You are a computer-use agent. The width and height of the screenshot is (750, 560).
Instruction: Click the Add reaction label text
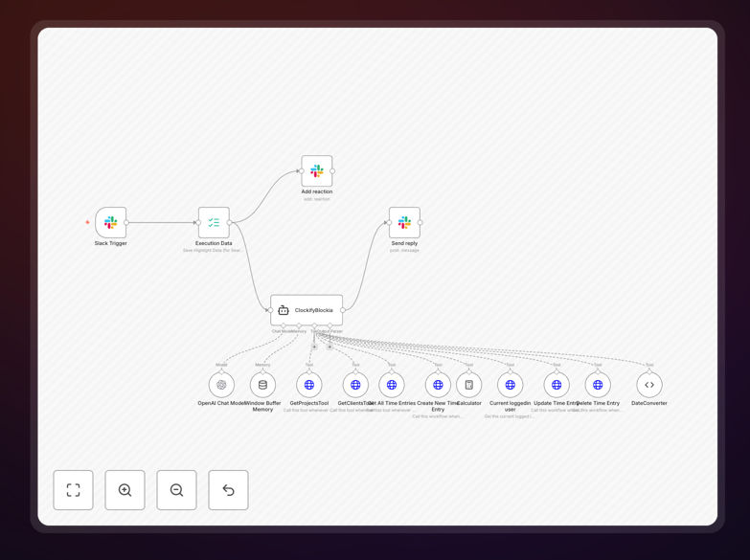[x=317, y=191]
